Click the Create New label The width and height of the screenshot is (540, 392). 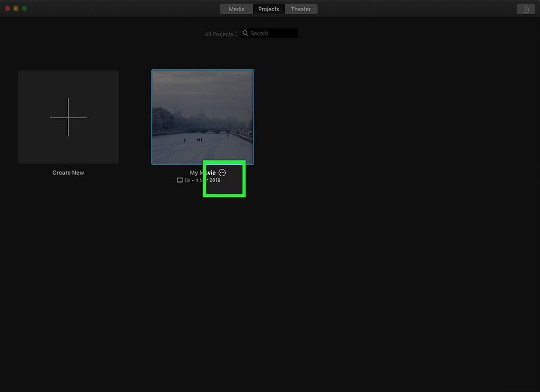(x=68, y=173)
